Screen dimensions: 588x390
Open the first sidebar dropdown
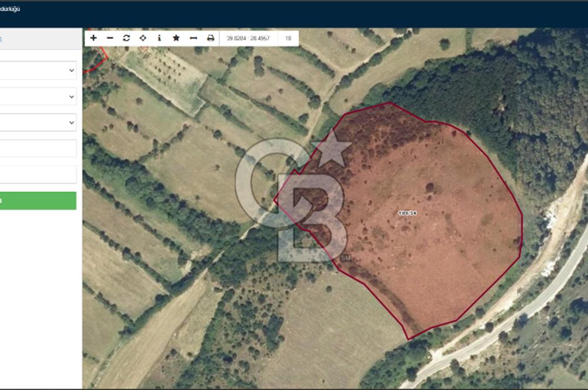tap(38, 70)
